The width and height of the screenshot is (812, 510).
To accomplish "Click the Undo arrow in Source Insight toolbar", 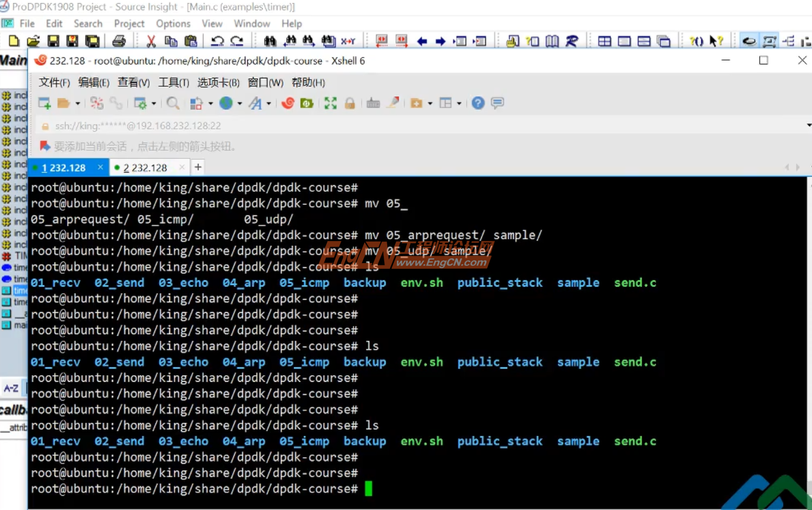I will 217,41.
